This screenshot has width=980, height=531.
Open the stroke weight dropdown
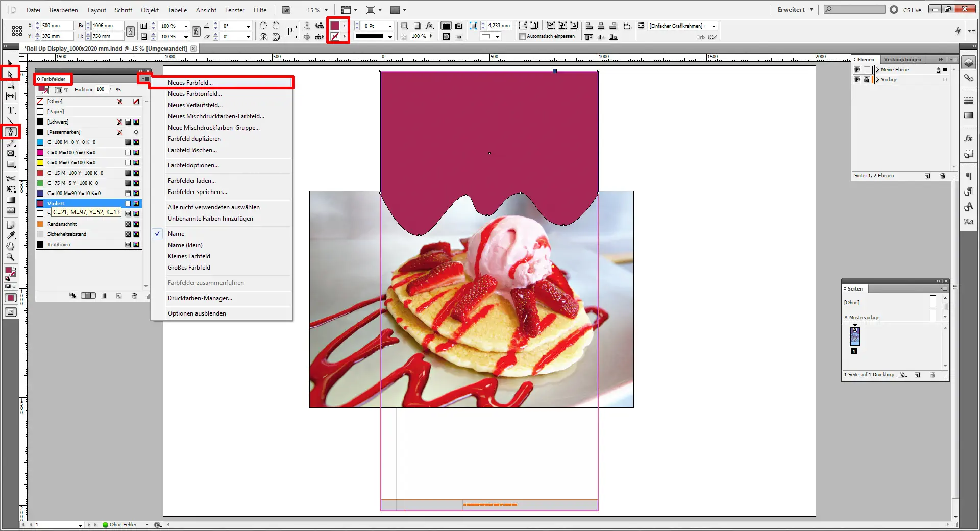390,26
